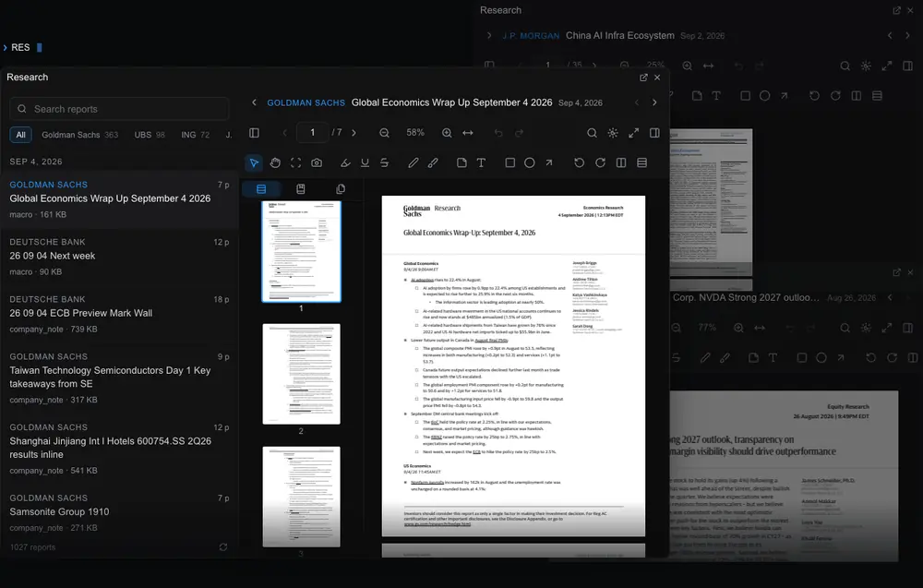Switch to continuous scroll view
The image size is (923, 588).
coord(641,163)
